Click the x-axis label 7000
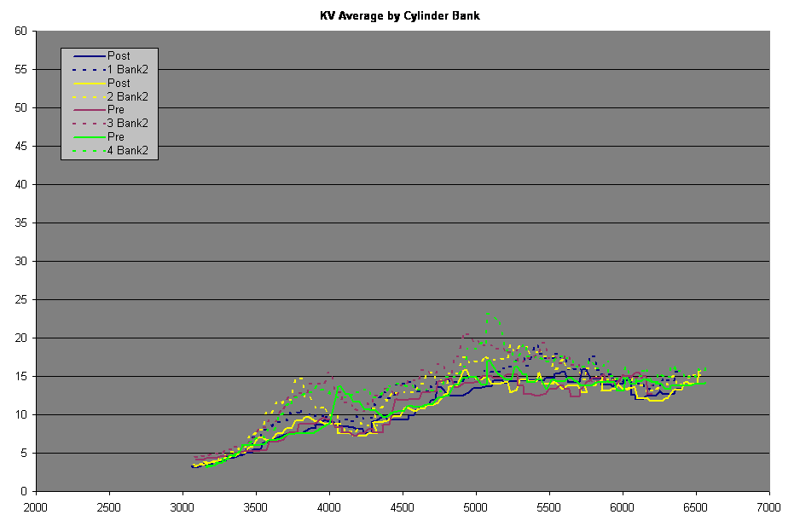800x532 pixels. [769, 507]
